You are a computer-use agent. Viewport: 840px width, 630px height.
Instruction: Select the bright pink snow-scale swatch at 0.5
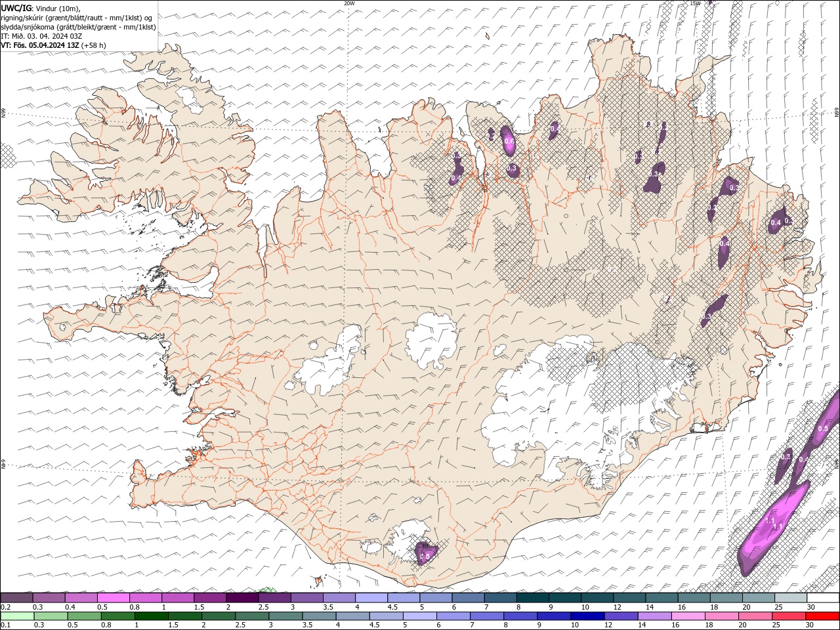point(113,598)
